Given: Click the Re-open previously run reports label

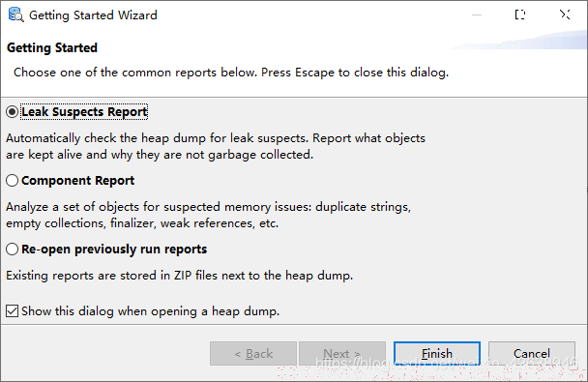Looking at the screenshot, I should point(114,249).
